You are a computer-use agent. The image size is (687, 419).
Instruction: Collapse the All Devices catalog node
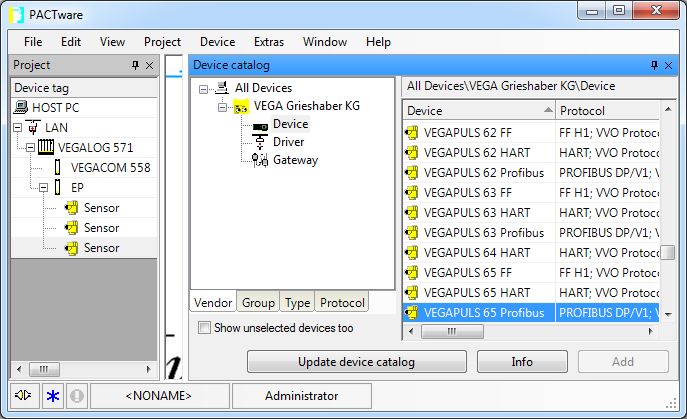[203, 89]
